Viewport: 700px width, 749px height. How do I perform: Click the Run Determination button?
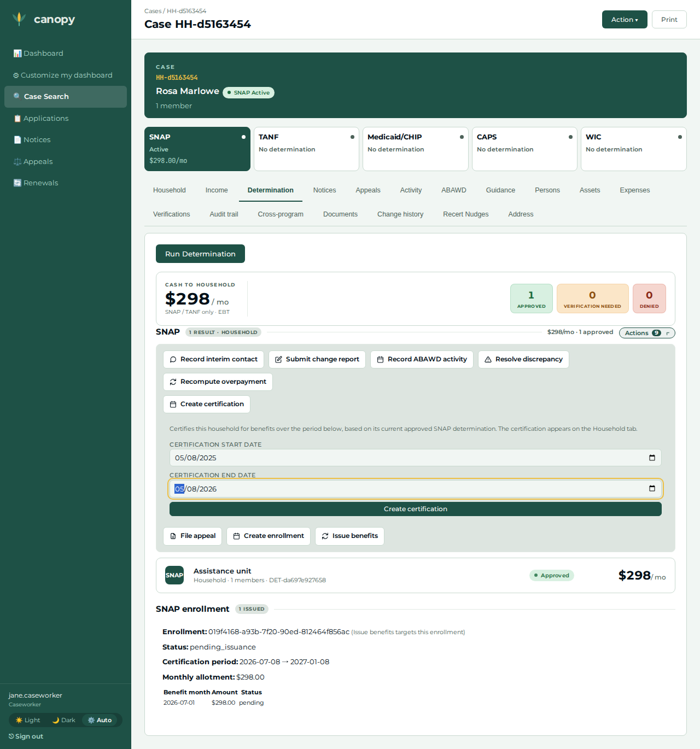click(200, 254)
